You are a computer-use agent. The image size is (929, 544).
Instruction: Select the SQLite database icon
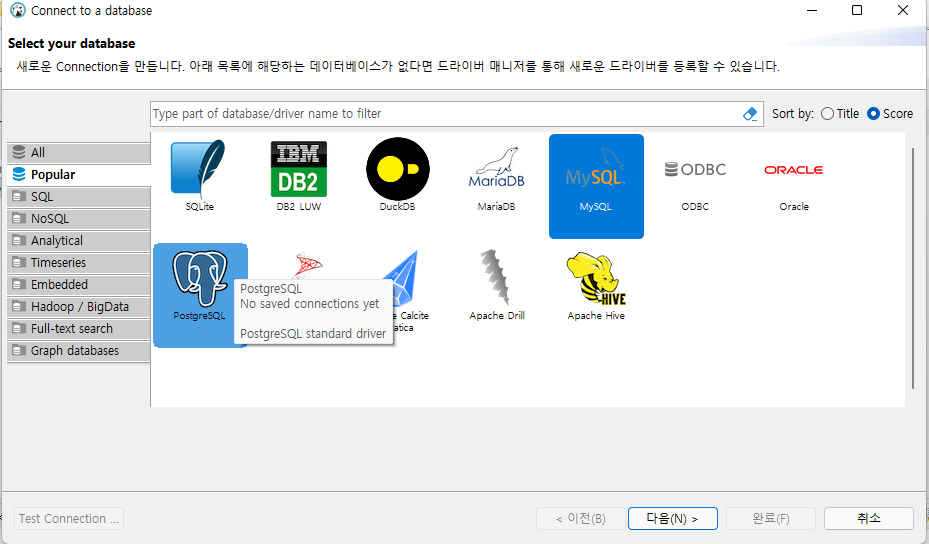pyautogui.click(x=198, y=168)
